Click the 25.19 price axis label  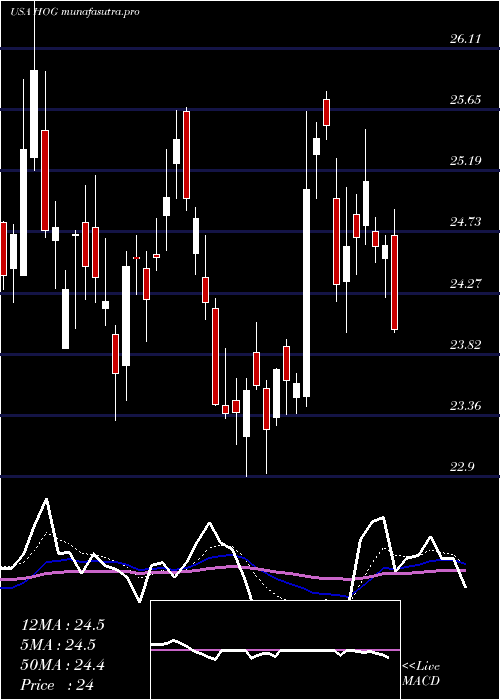(465, 160)
